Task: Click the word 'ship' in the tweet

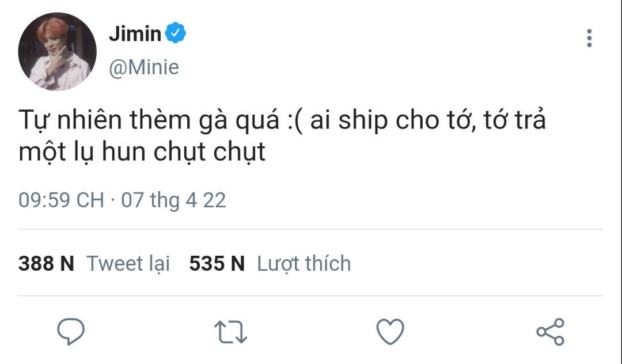Action: (363, 121)
